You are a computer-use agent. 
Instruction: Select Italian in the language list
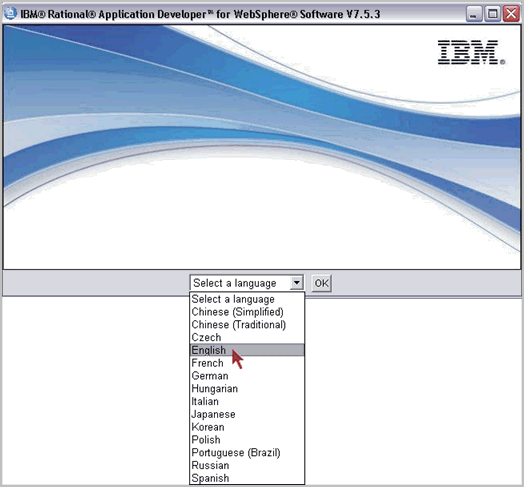247,401
